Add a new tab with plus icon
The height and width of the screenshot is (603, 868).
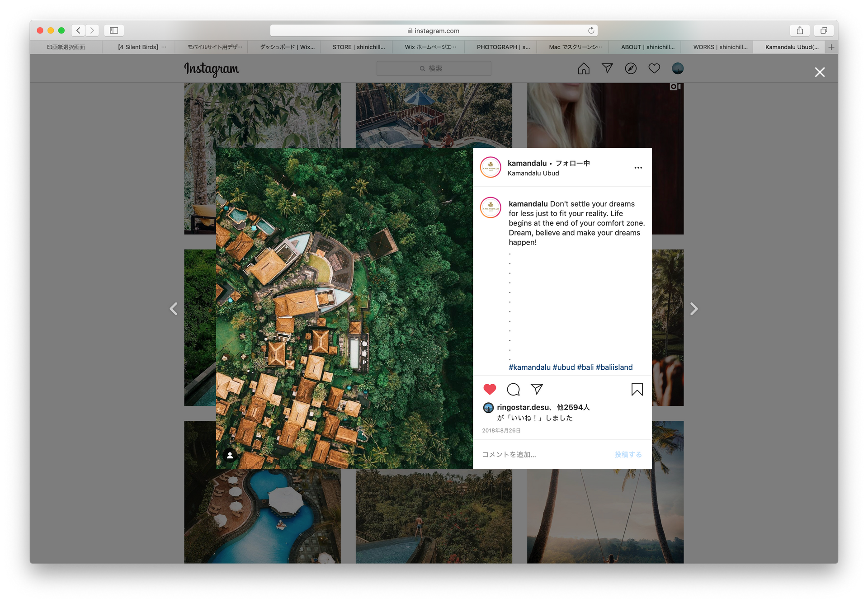pyautogui.click(x=831, y=47)
